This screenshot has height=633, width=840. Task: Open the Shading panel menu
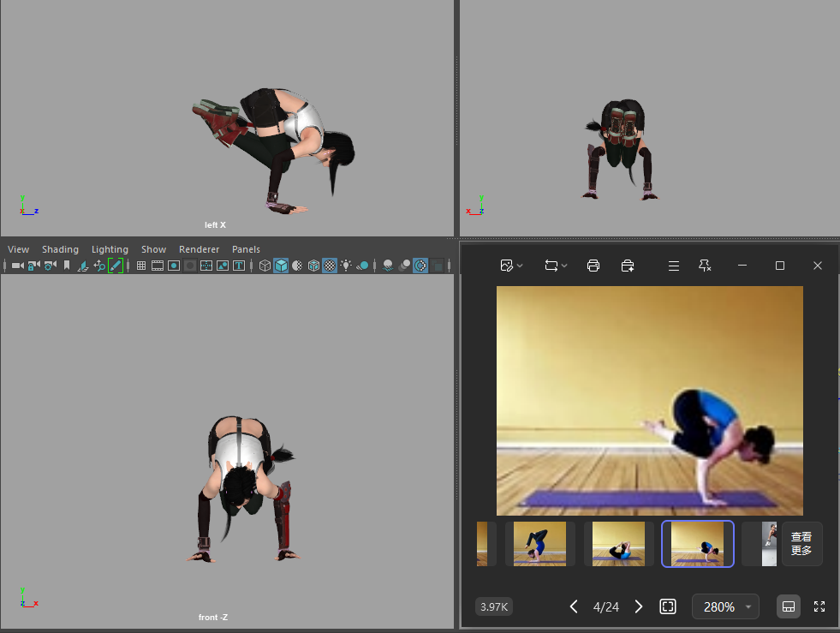(x=60, y=249)
